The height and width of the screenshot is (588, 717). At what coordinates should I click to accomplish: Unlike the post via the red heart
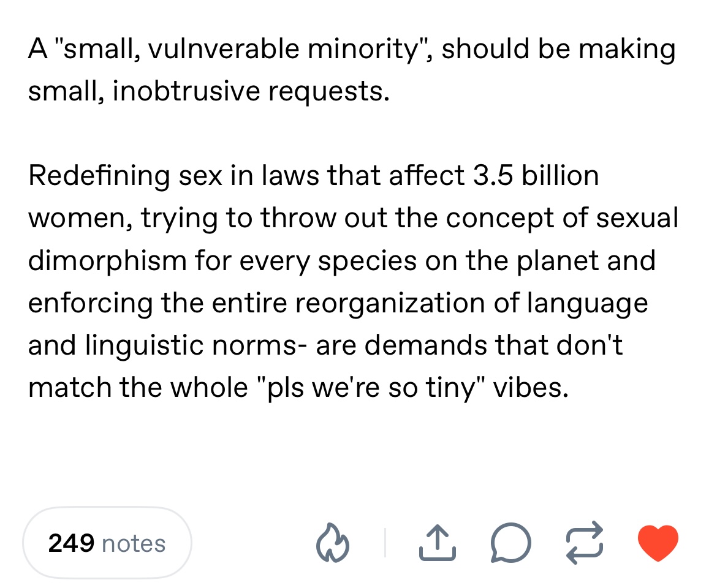tap(658, 543)
